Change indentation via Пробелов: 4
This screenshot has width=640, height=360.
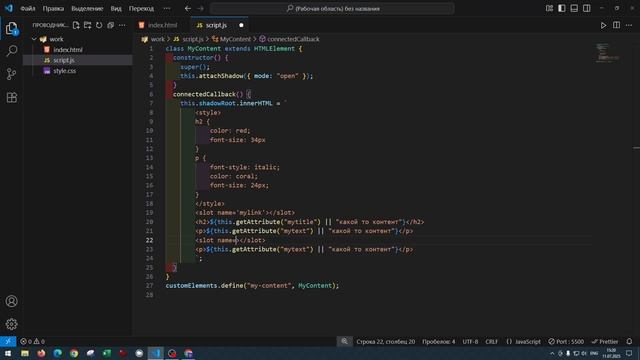[x=438, y=341]
